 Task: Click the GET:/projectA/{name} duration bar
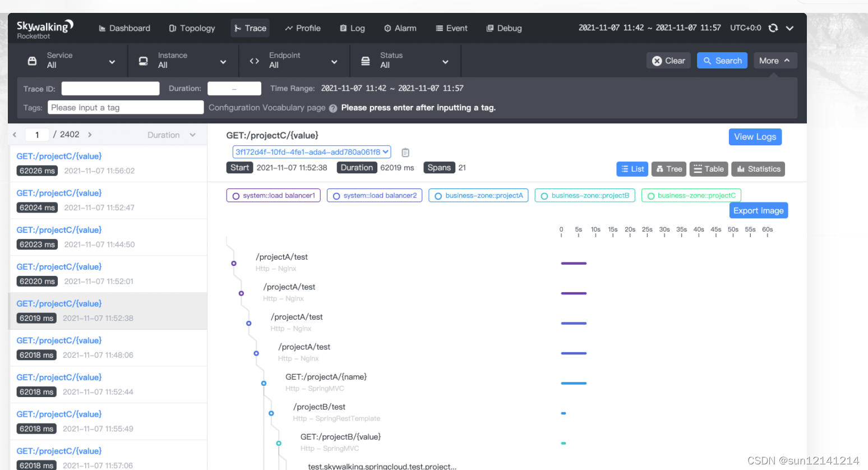(x=574, y=384)
